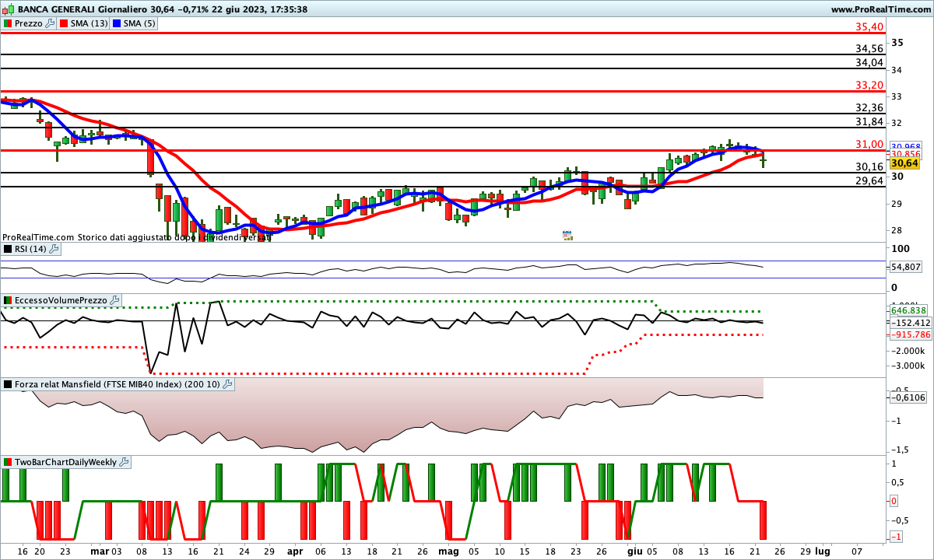Viewport: 934px width, 560px height.
Task: Click the RSI value tag 54,807
Action: [904, 267]
